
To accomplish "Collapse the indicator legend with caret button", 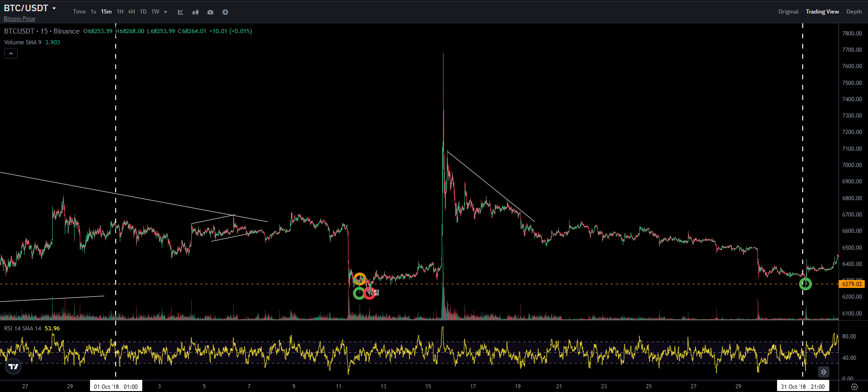I will coord(11,54).
